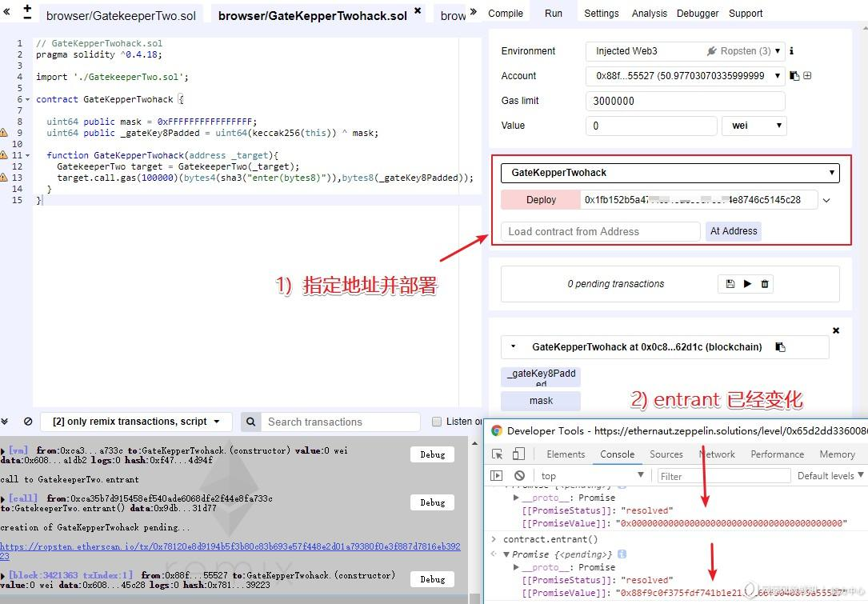Show console sidebar in Developer Tools
Image resolution: width=868 pixels, height=604 pixels.
497,475
